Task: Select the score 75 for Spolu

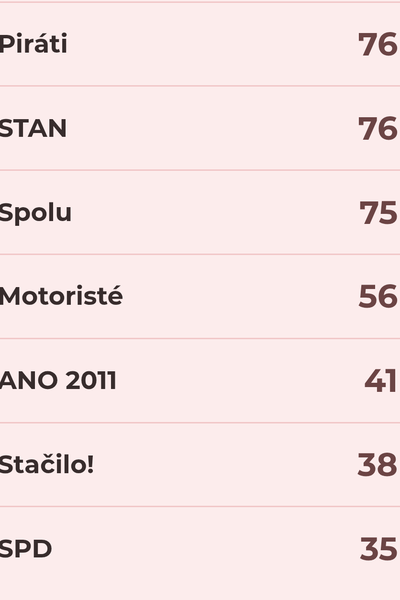Action: pyautogui.click(x=378, y=213)
